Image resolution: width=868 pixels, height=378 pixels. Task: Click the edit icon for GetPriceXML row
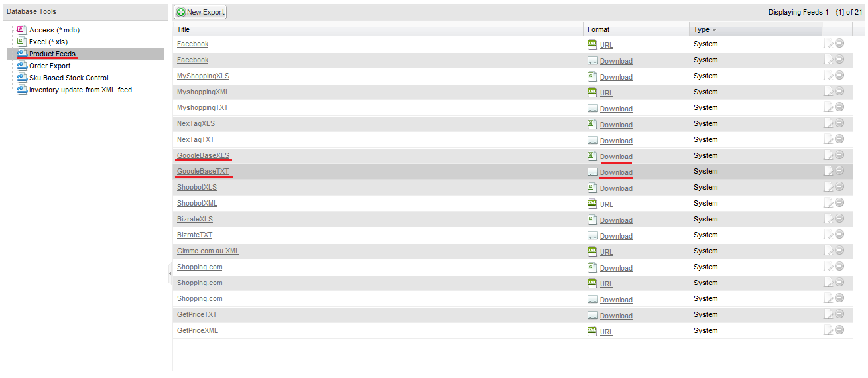click(828, 330)
